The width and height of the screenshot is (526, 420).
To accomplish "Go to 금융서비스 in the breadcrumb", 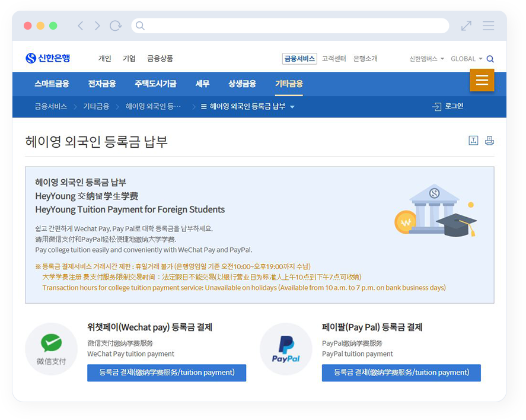I will tap(50, 107).
